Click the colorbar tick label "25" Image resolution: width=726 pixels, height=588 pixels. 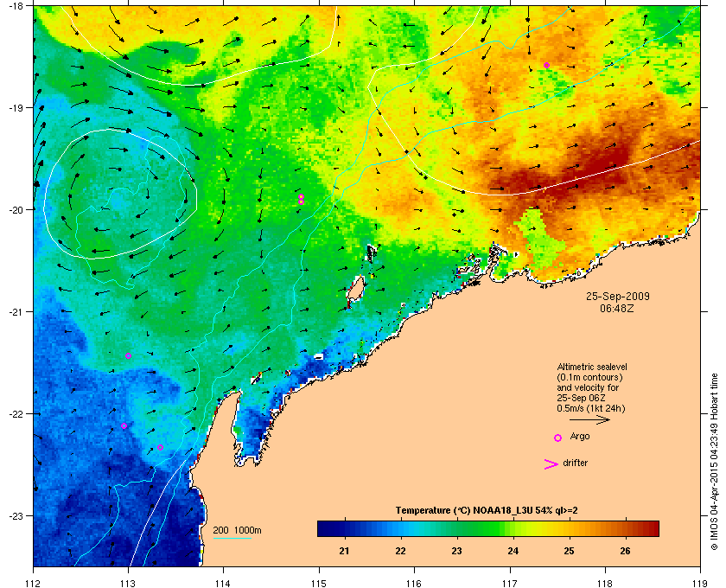tap(569, 551)
